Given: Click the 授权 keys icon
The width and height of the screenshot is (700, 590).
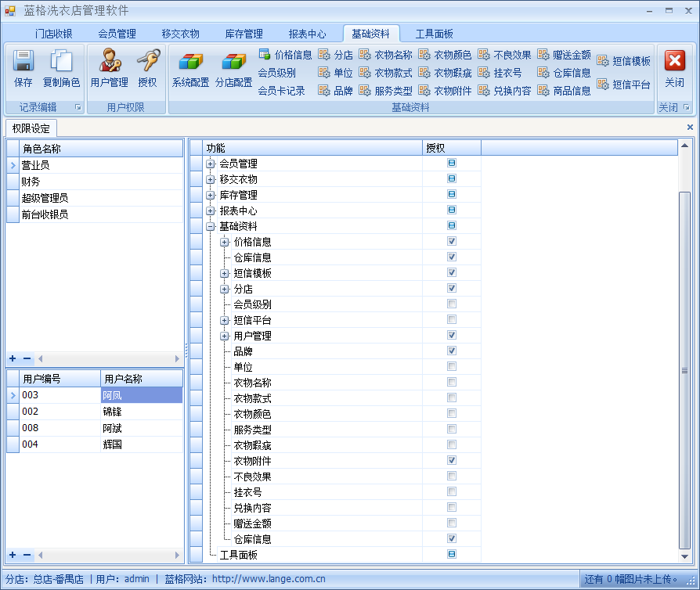Looking at the screenshot, I should click(x=148, y=60).
